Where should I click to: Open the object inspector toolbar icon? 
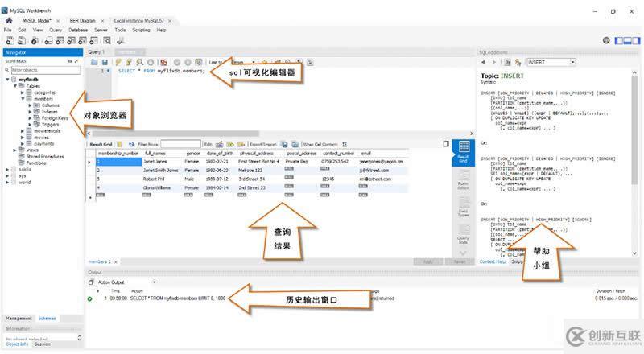(x=35, y=41)
